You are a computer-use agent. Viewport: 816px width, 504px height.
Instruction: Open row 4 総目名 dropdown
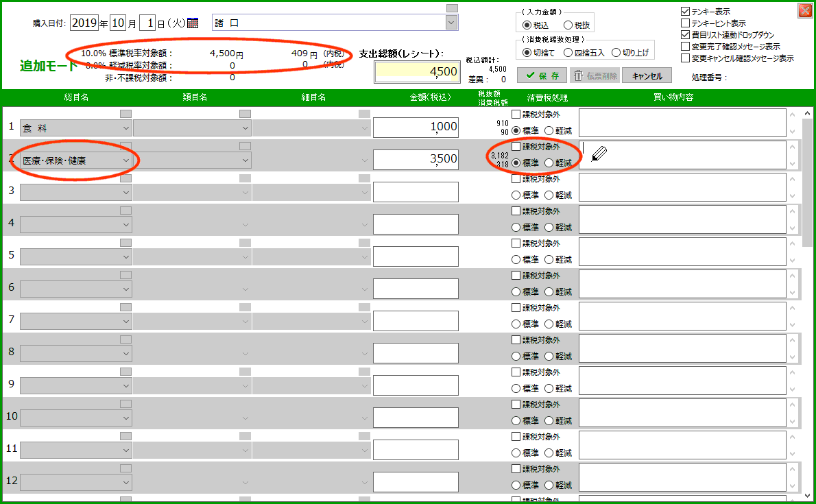click(126, 225)
